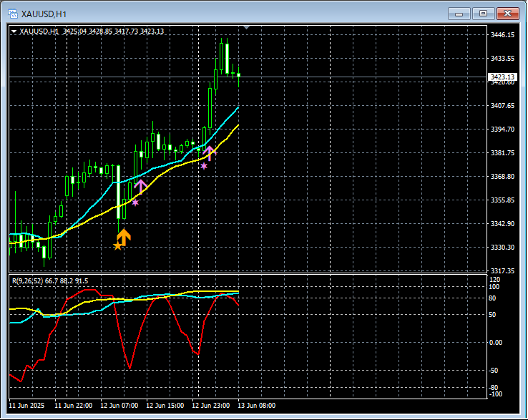Click the XAUUSD,H1 title bar text
Viewport: 528px width, 420px height.
(x=44, y=14)
